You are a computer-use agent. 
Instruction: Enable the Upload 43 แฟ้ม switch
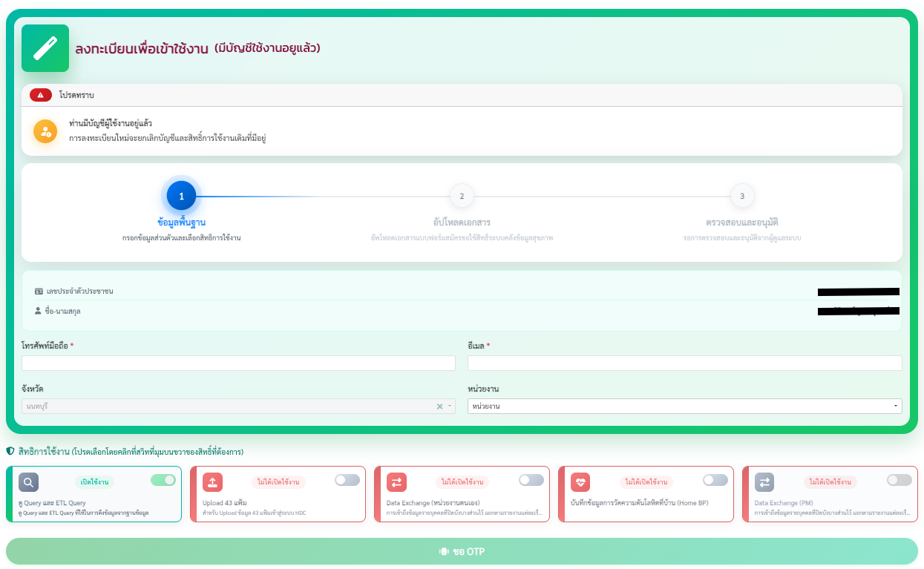coord(347,480)
